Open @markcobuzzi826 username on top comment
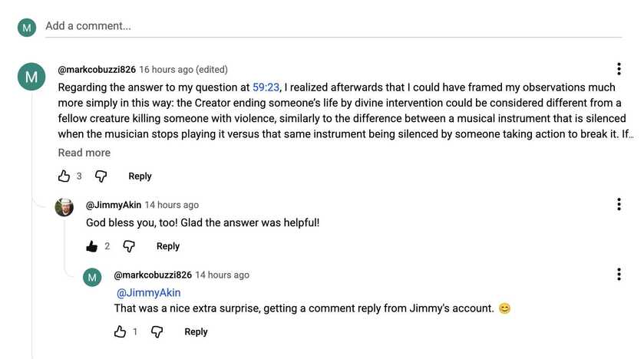Viewport: 644px width, 359px height. (x=97, y=69)
